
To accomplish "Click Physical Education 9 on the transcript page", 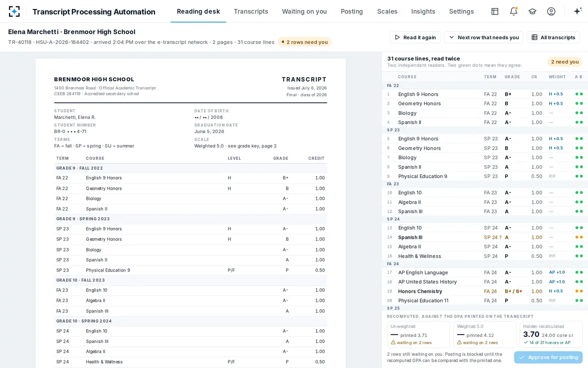I will [x=108, y=270].
